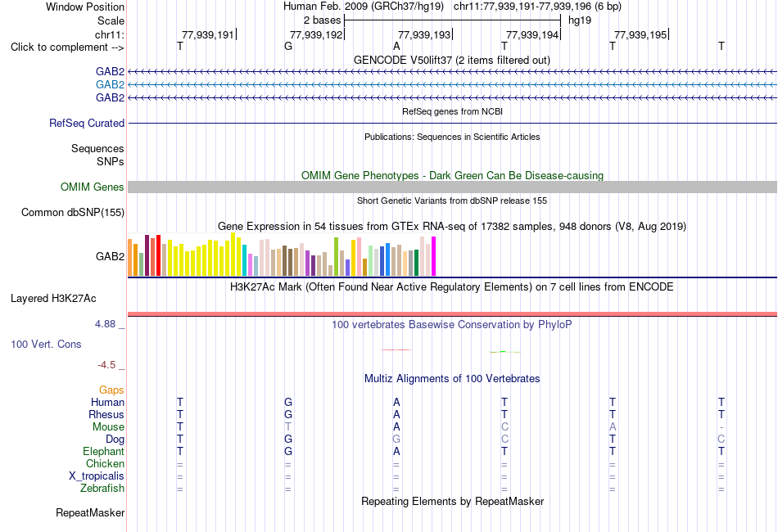Click the "2 bases" scale label
778x532 pixels.
[x=322, y=20]
